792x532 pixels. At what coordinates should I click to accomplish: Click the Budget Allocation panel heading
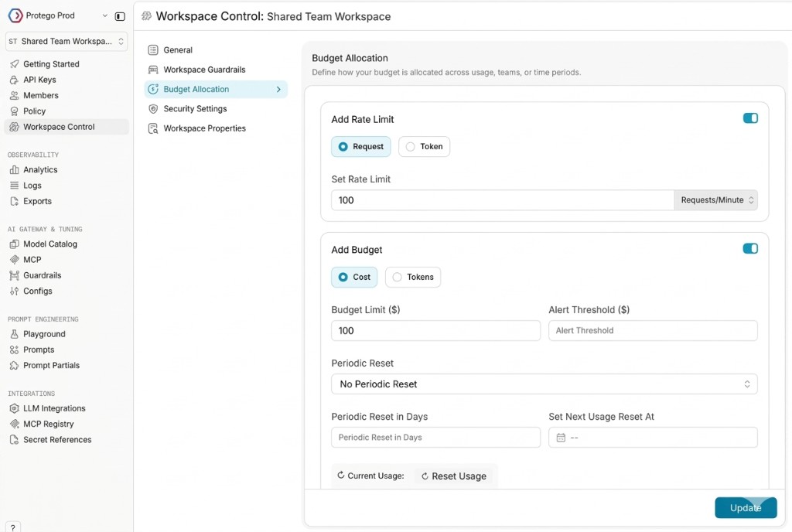pos(350,58)
